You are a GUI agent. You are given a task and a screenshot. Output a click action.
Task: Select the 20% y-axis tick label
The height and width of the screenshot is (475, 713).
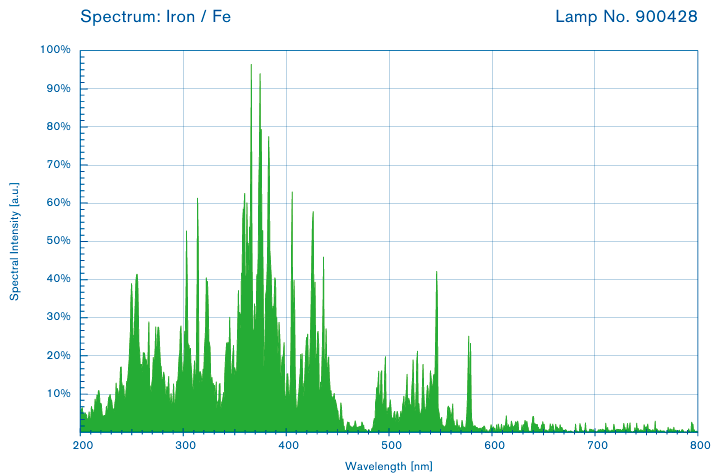[x=58, y=355]
